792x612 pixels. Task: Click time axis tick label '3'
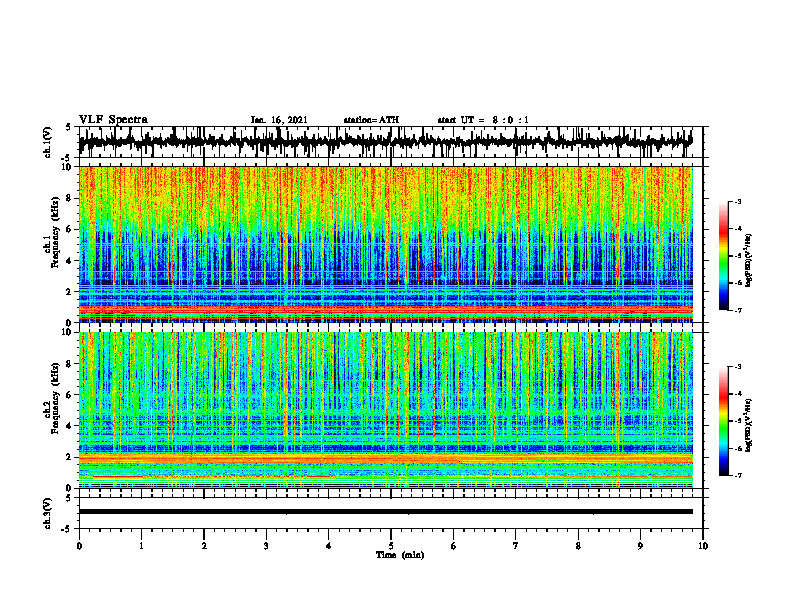266,546
